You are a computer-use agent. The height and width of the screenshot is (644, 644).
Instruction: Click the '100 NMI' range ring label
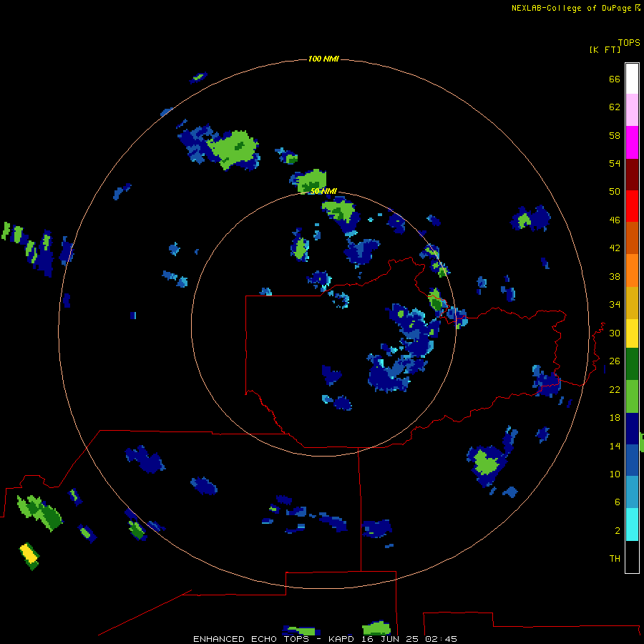323,59
